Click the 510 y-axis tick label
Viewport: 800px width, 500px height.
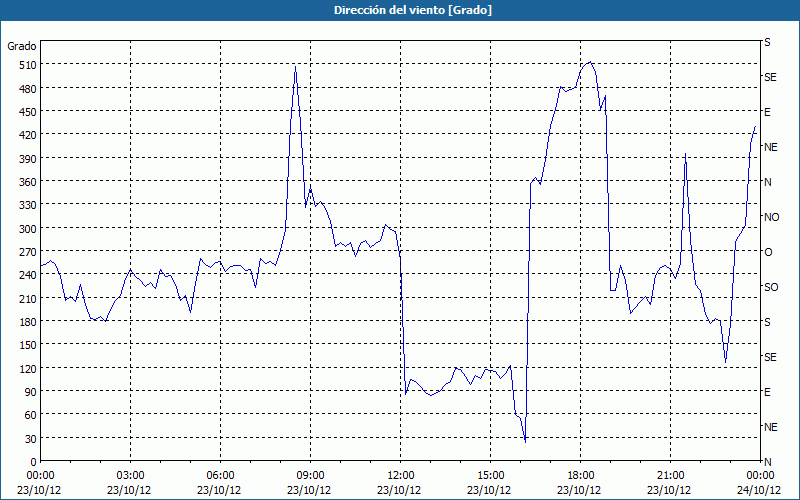[x=28, y=65]
